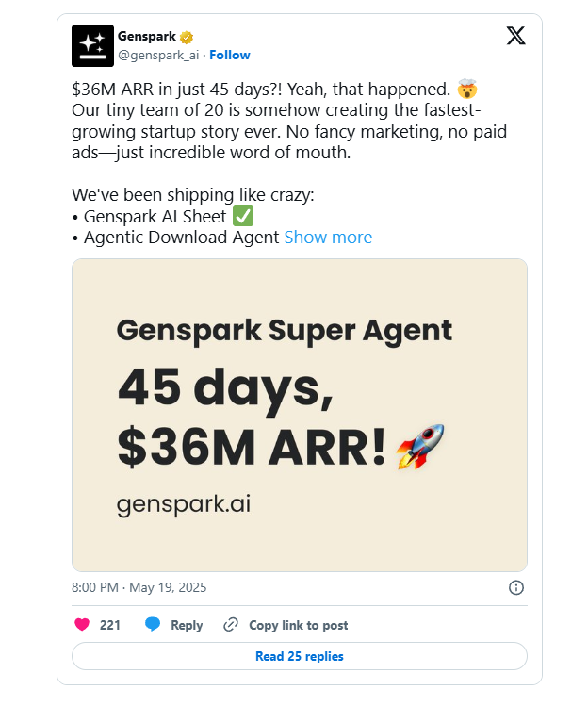Viewport: 588px width, 706px height.
Task: Click the X logo icon
Action: (x=516, y=36)
